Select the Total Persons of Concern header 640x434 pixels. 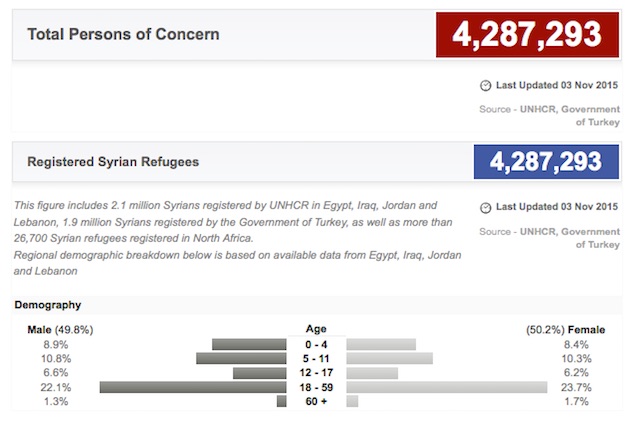click(123, 35)
